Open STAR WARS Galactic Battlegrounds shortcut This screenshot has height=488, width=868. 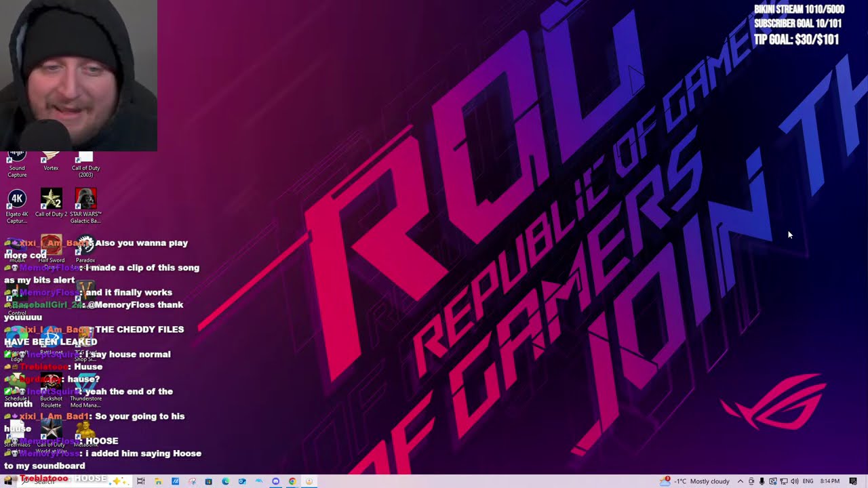(85, 206)
